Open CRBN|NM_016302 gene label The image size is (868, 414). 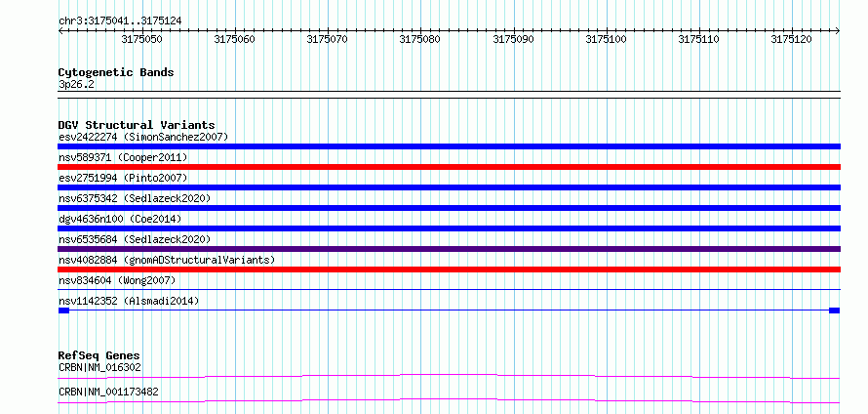[99, 367]
